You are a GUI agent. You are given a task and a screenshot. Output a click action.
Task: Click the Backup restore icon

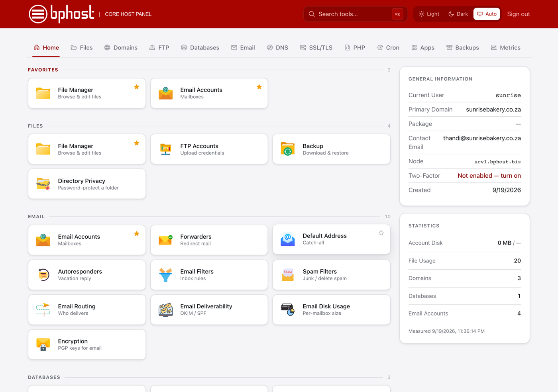click(288, 149)
